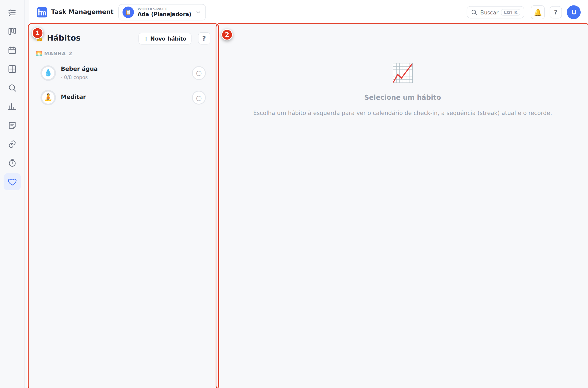Select the heart habits icon
Image resolution: width=588 pixels, height=388 pixels.
(12, 182)
